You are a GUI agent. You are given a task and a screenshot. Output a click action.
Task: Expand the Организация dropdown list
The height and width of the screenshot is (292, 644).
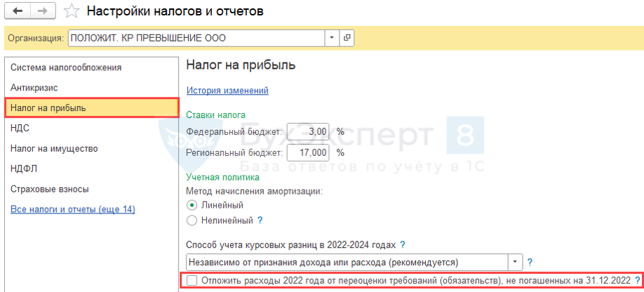click(x=332, y=38)
